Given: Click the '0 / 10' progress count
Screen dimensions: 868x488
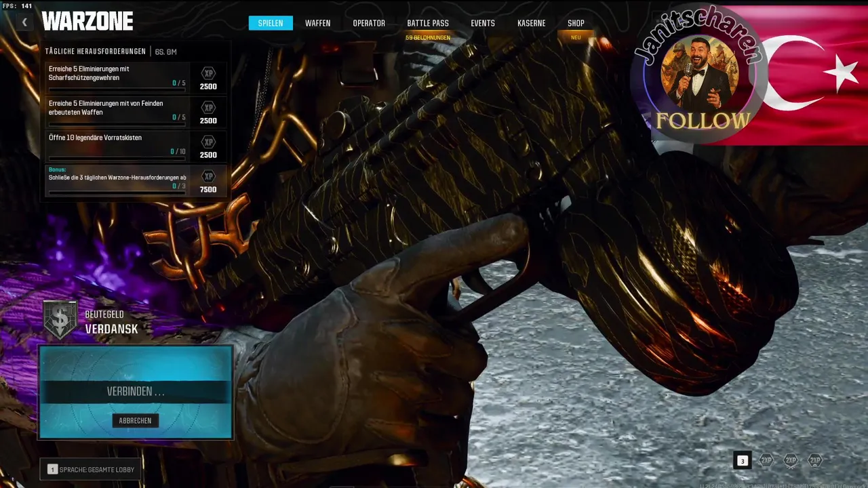Looking at the screenshot, I should pyautogui.click(x=178, y=152).
